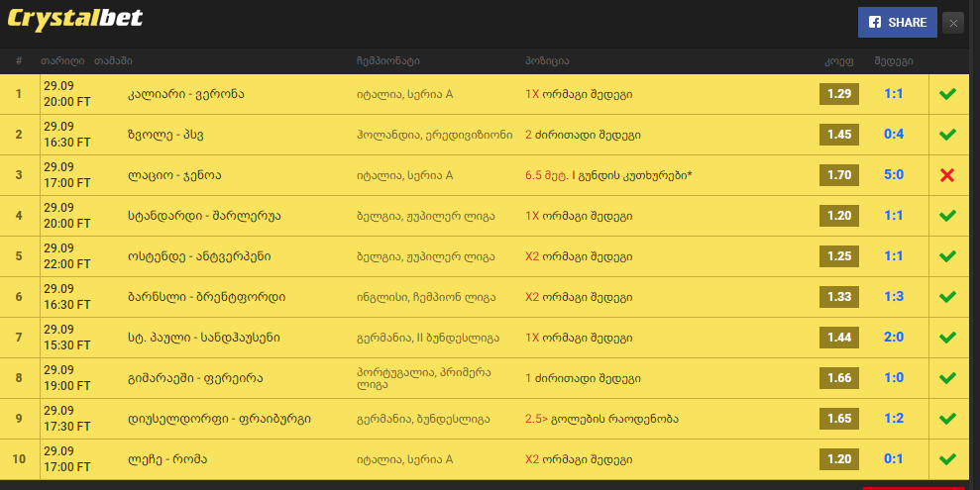Click the 1:2 result score
The height and width of the screenshot is (490, 980).
tap(894, 418)
